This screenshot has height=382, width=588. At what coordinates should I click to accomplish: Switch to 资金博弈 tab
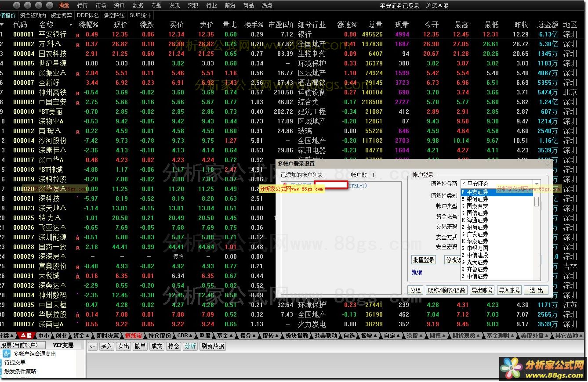61,15
